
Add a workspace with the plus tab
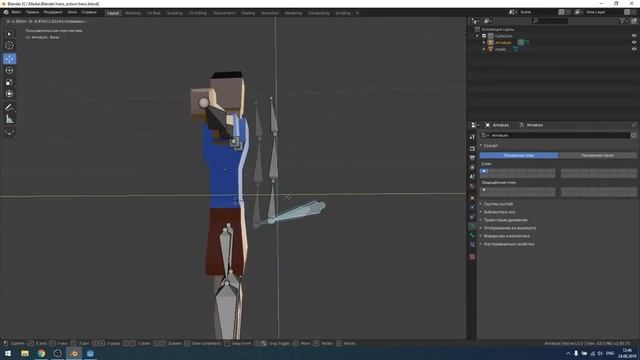tap(358, 13)
